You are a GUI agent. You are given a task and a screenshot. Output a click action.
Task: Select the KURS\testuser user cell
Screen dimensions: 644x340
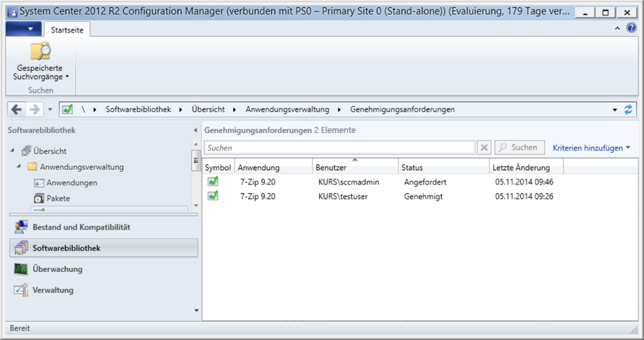pyautogui.click(x=343, y=196)
